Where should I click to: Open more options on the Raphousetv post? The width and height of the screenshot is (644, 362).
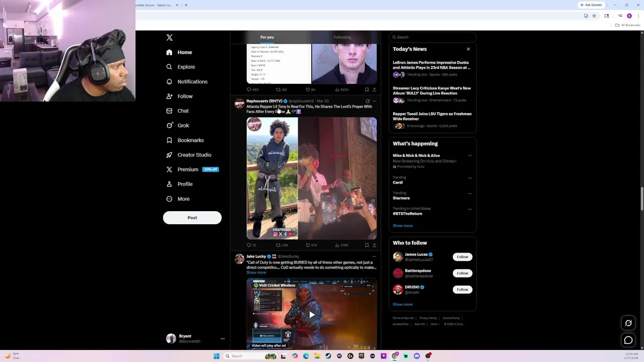(x=374, y=101)
